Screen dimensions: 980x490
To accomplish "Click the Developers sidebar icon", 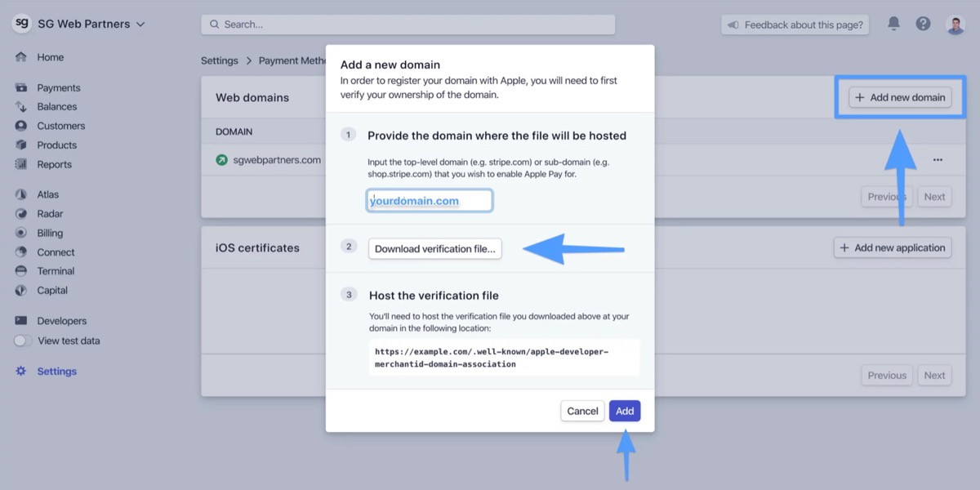I will 21,321.
